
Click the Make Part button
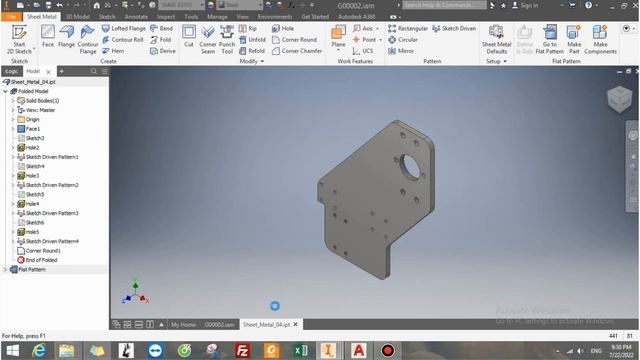pyautogui.click(x=574, y=39)
